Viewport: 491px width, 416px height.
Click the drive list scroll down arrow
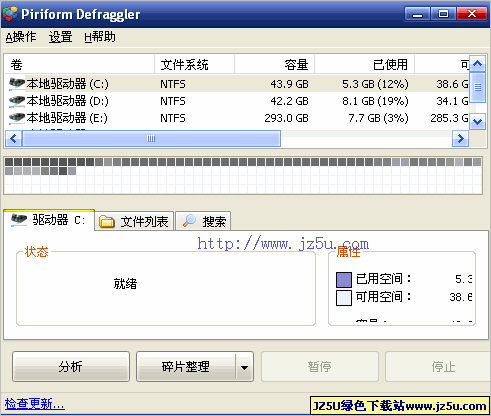(x=477, y=122)
